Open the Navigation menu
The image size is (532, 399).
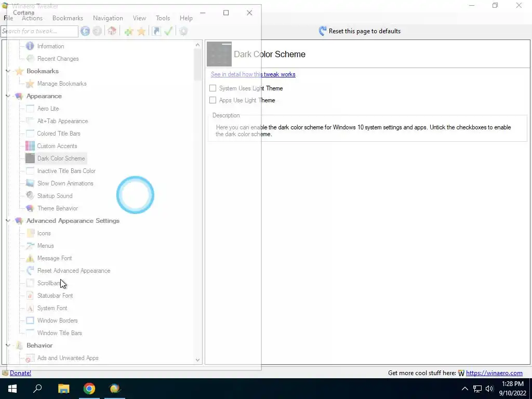[x=108, y=18]
